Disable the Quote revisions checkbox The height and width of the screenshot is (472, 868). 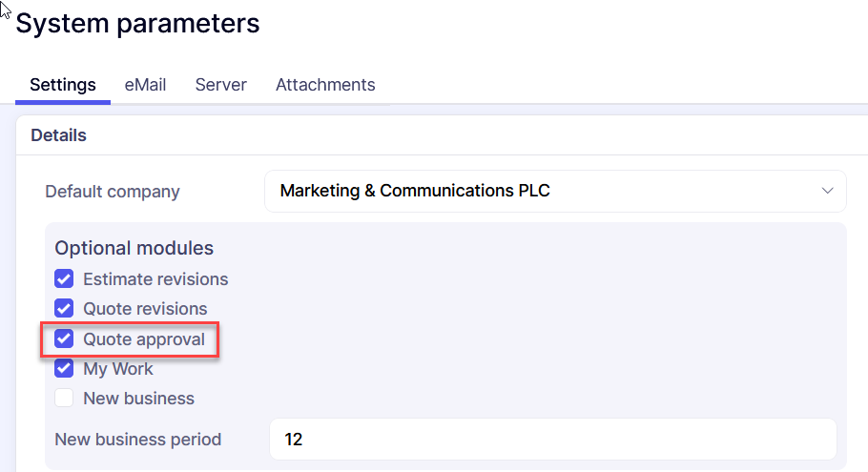pos(64,309)
